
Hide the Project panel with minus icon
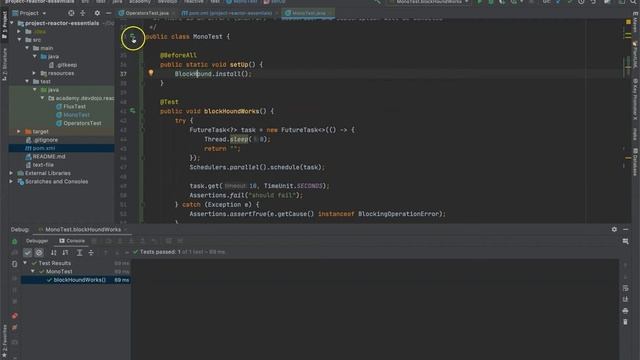[x=109, y=13]
